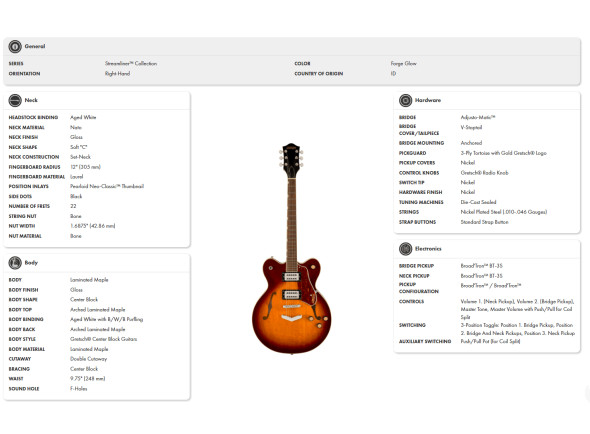This screenshot has width=590, height=434.
Task: Click the 'Anchored' bridge mounting value
Action: pos(471,143)
